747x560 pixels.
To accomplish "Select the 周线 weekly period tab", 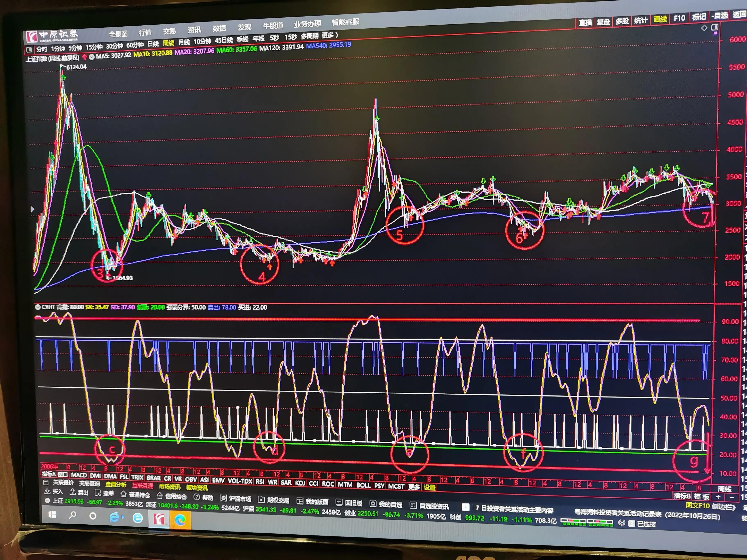I will [x=168, y=43].
